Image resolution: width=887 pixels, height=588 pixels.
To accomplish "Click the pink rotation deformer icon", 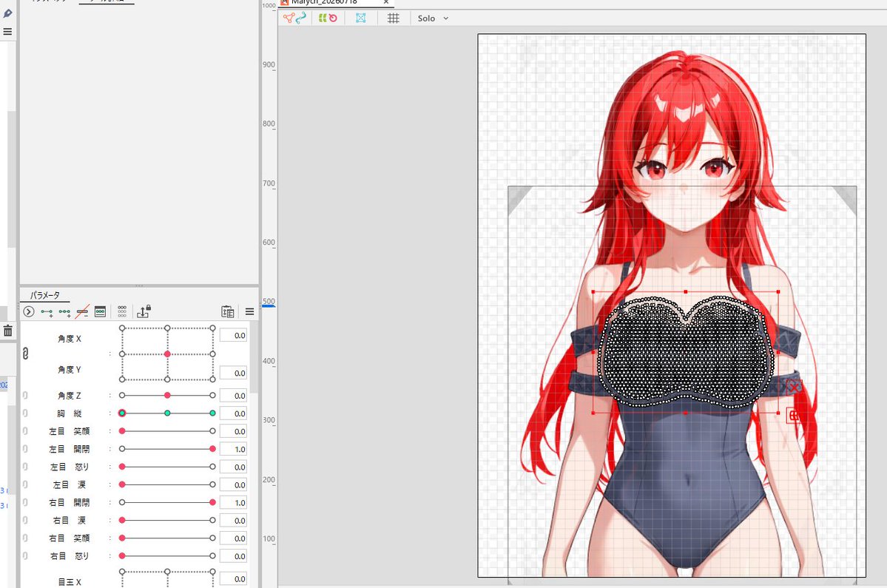I will coord(333,18).
